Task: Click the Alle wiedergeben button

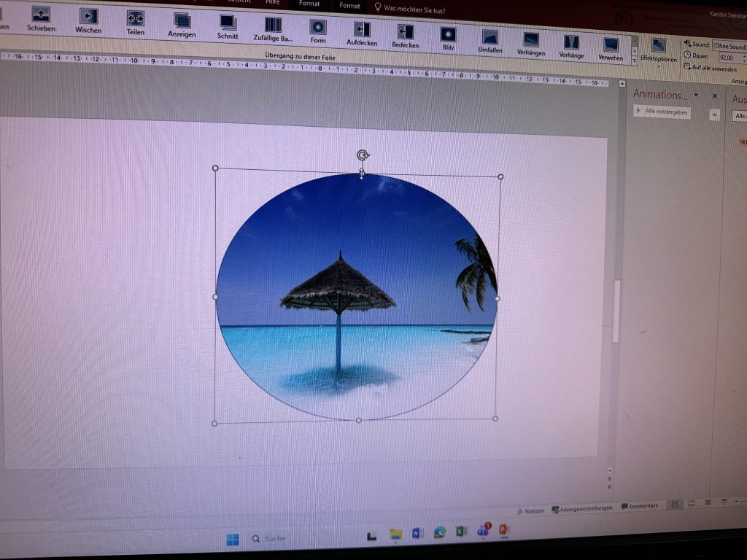Action: (x=663, y=111)
